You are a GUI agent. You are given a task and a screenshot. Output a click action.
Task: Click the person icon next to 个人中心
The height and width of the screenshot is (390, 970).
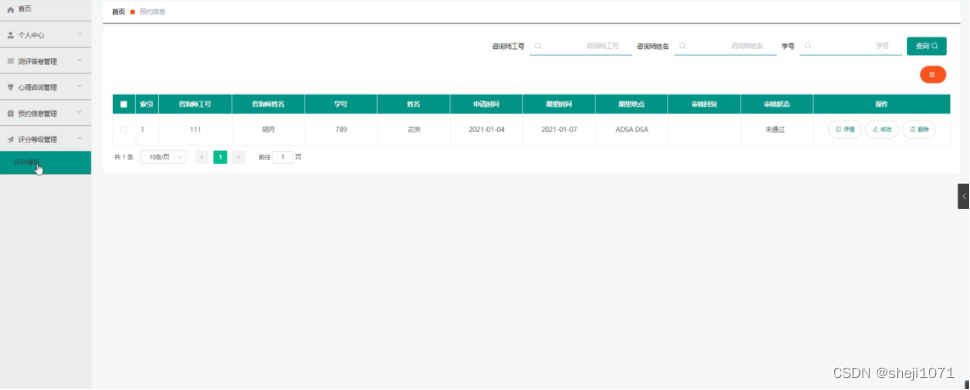pyautogui.click(x=11, y=35)
